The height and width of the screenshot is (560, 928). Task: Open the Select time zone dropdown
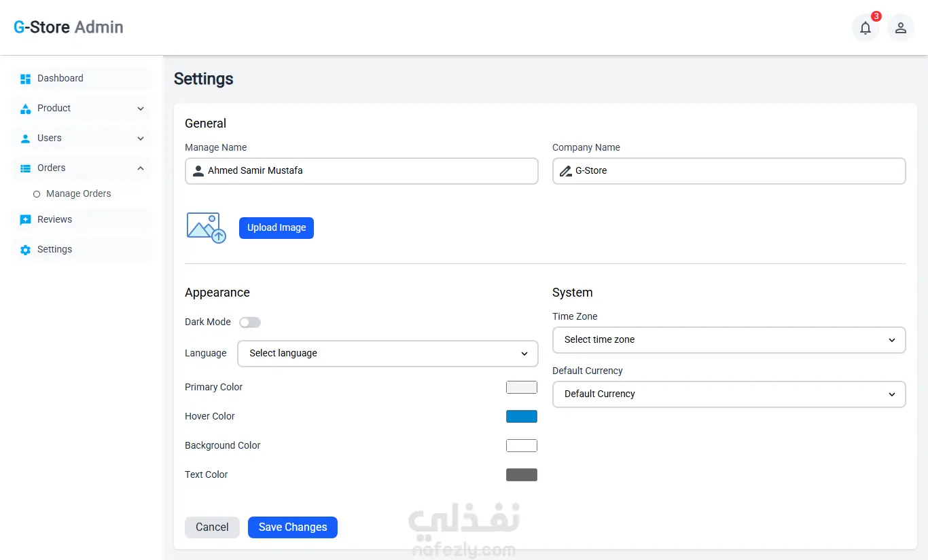point(728,340)
